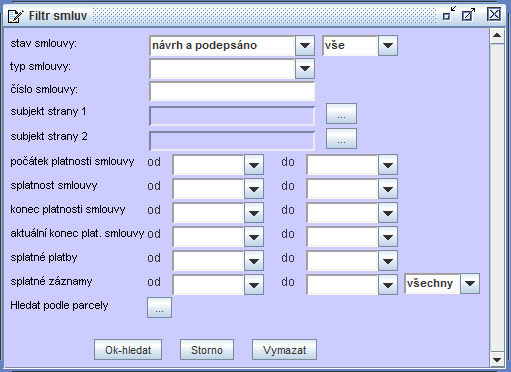Click the maximize window icon
Screen dimensions: 511x372
coord(468,14)
